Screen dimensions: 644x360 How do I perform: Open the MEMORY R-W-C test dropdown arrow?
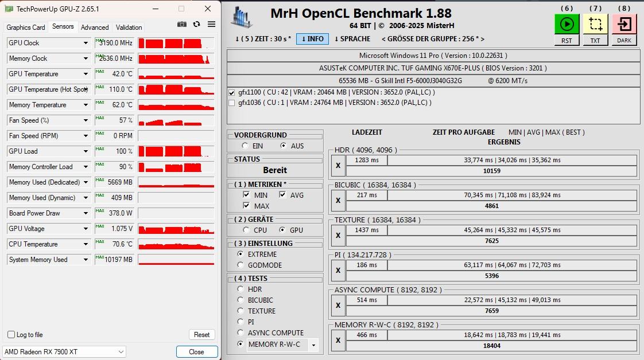click(x=314, y=345)
